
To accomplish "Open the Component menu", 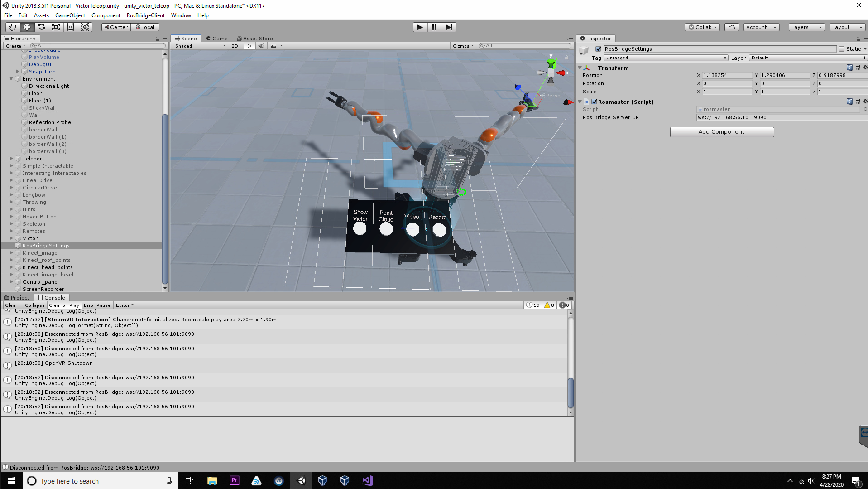I will (x=106, y=15).
